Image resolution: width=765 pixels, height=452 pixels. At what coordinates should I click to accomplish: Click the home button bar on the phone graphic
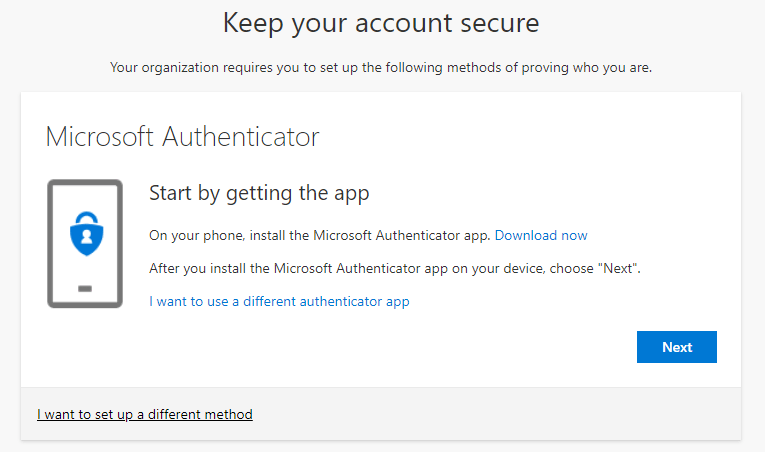coord(85,288)
